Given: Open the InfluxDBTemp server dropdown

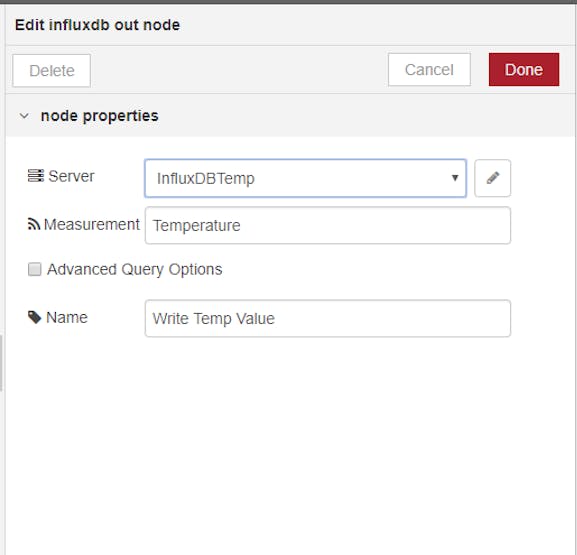Looking at the screenshot, I should [x=305, y=178].
